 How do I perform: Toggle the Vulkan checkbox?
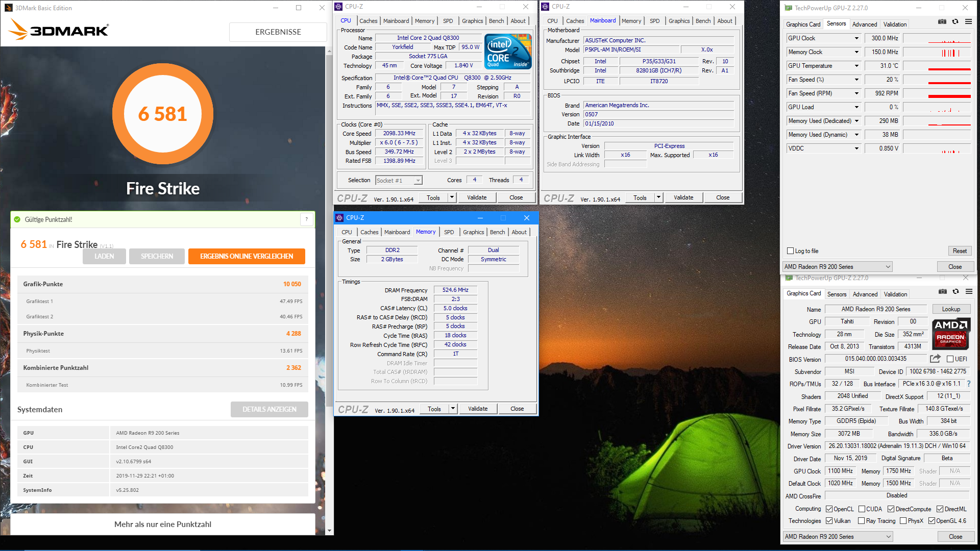click(x=829, y=521)
